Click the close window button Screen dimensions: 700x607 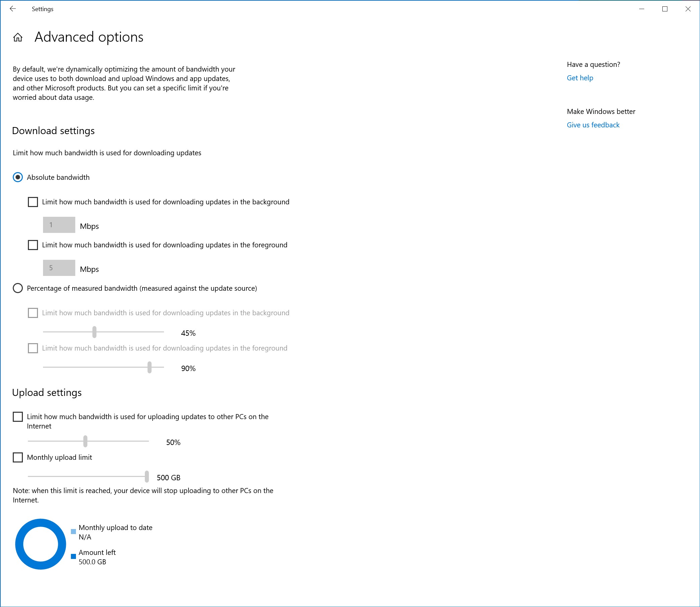(x=688, y=9)
